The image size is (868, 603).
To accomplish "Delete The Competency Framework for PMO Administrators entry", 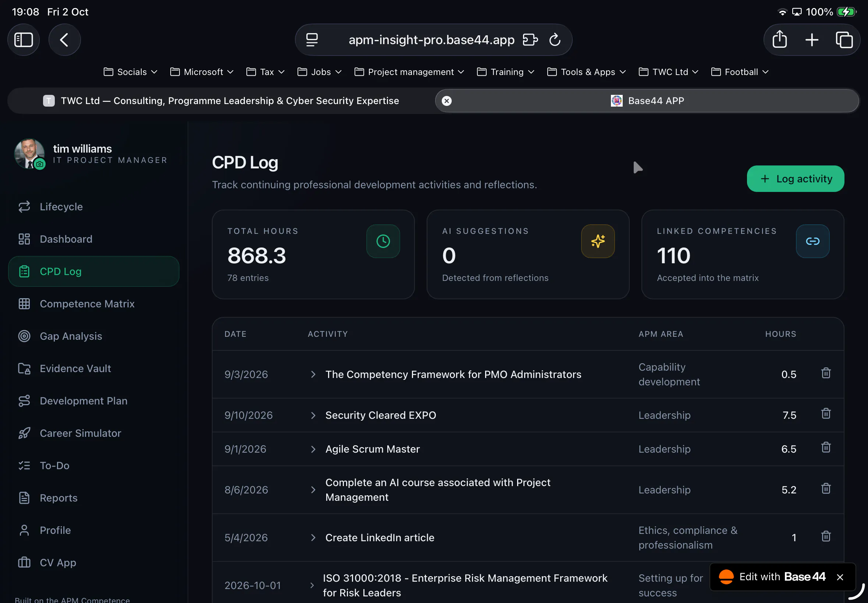I will tap(826, 373).
